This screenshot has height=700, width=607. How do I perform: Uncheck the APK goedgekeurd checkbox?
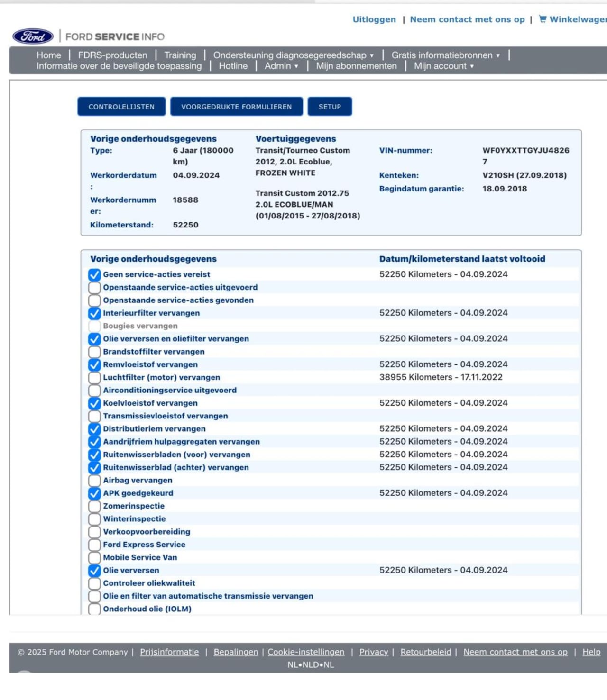click(94, 493)
